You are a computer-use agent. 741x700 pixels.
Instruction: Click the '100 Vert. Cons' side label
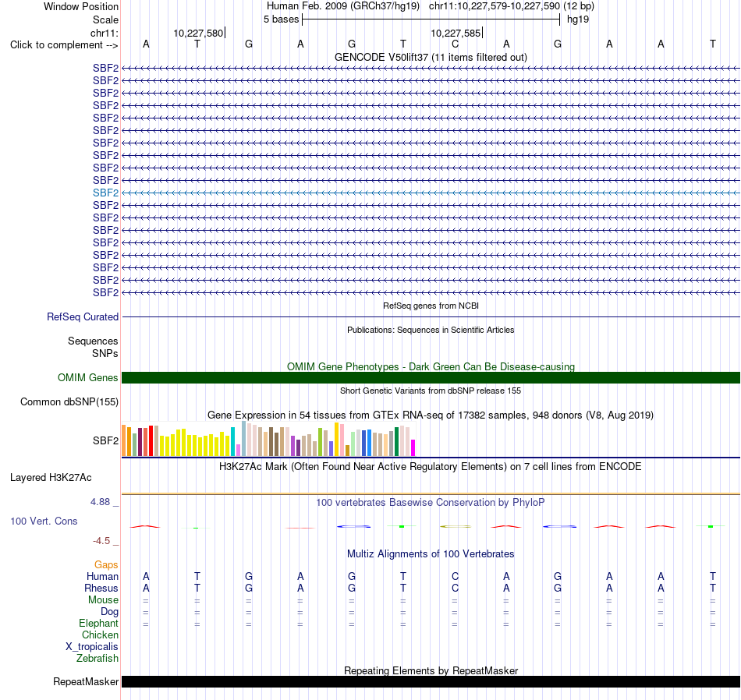[x=44, y=521]
